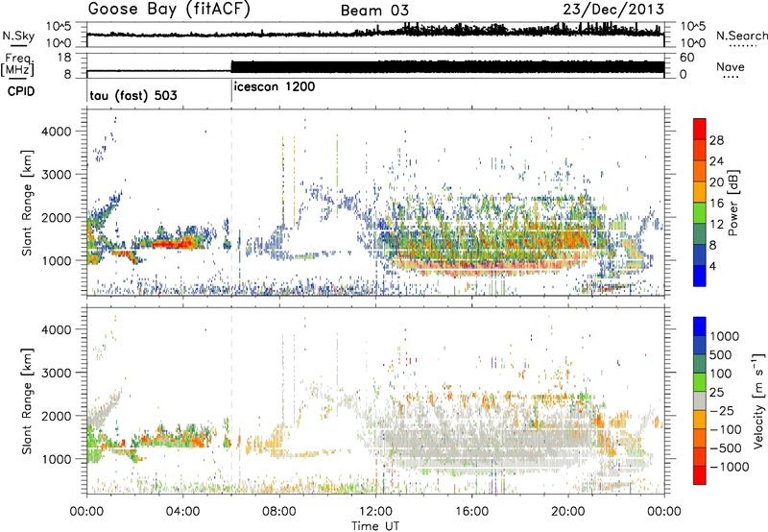Click the "N.Search" legend label
This screenshot has width=768, height=532.
coord(741,36)
